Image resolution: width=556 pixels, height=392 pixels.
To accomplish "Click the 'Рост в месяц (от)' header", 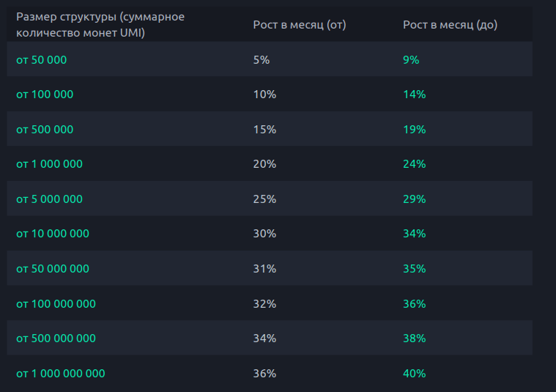I will (299, 25).
